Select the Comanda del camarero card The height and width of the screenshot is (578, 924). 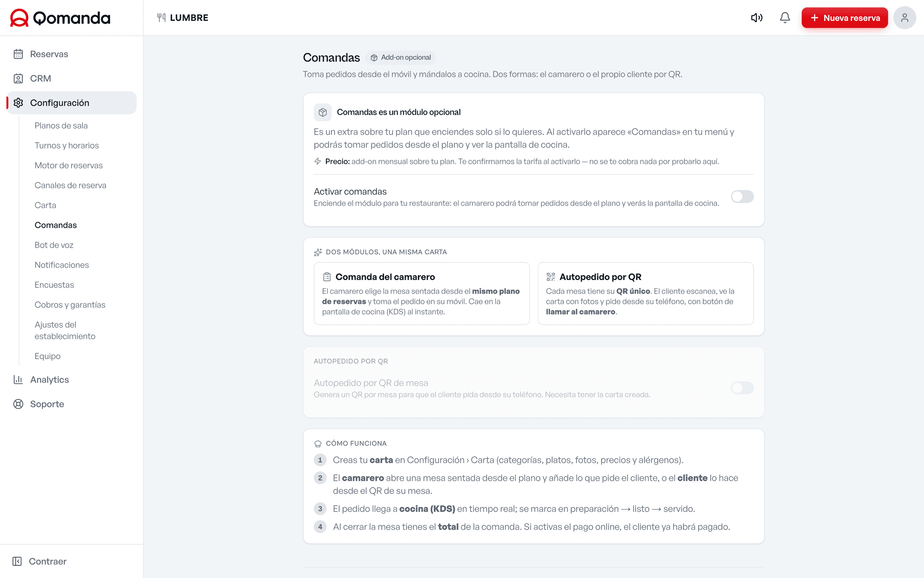pyautogui.click(x=422, y=293)
